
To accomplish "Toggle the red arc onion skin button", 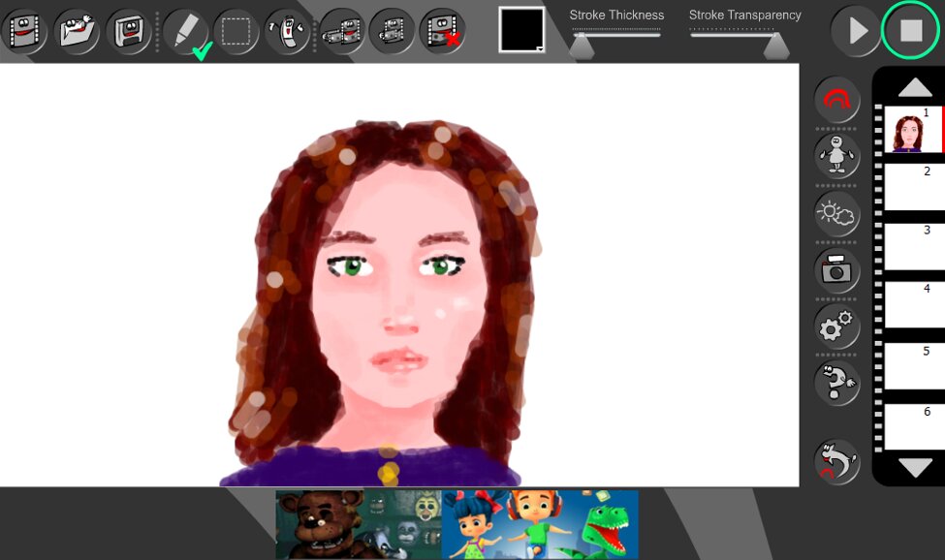I will [x=836, y=100].
